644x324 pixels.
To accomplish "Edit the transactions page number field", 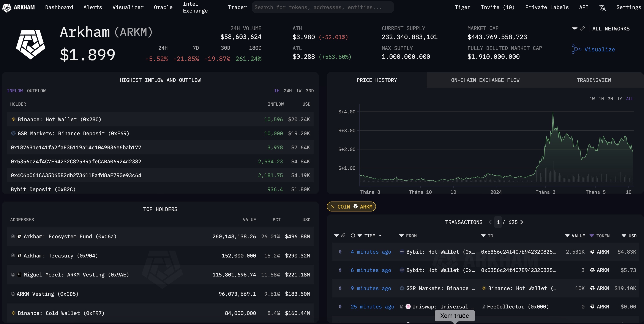I will tap(498, 222).
